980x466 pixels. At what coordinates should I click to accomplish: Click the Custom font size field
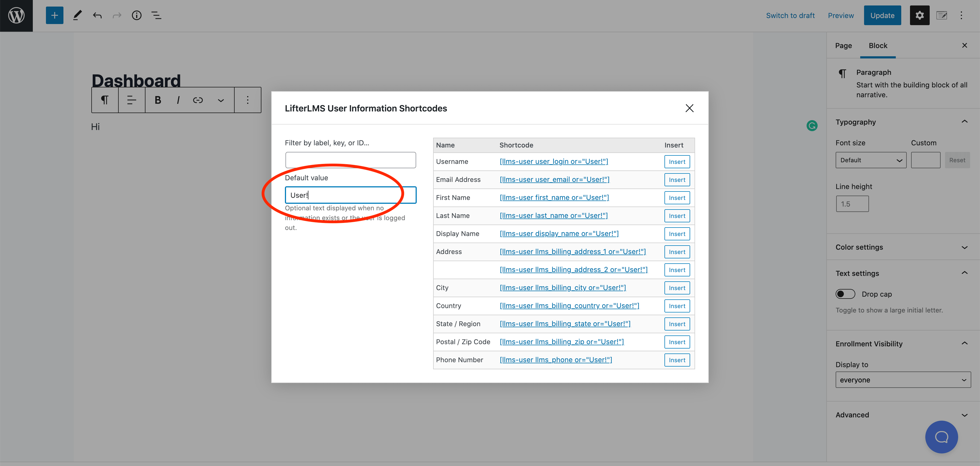point(925,160)
